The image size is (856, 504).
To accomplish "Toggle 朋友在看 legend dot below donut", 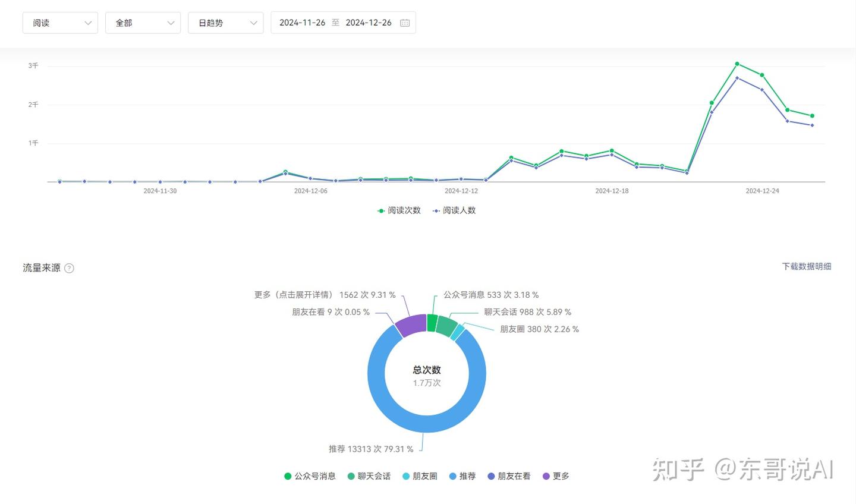I will point(491,476).
